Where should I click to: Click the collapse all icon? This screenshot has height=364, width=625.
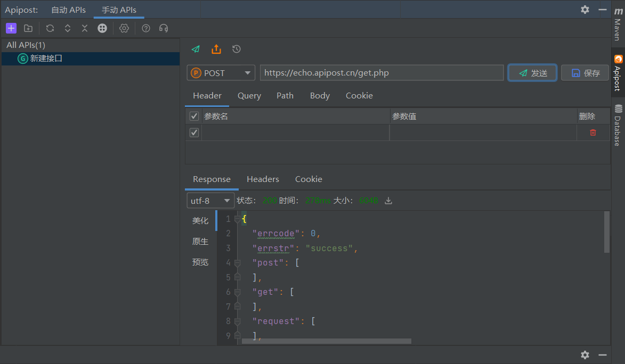[85, 28]
